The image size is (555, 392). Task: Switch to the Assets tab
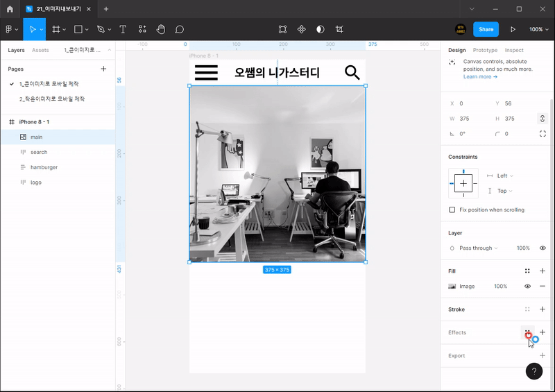[x=40, y=50]
